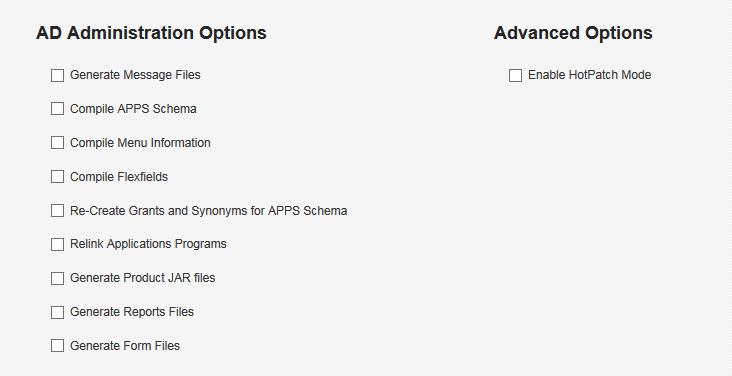Enable the Compile APPS Schema checkbox
Viewport: 732px width, 376px height.
click(x=57, y=109)
